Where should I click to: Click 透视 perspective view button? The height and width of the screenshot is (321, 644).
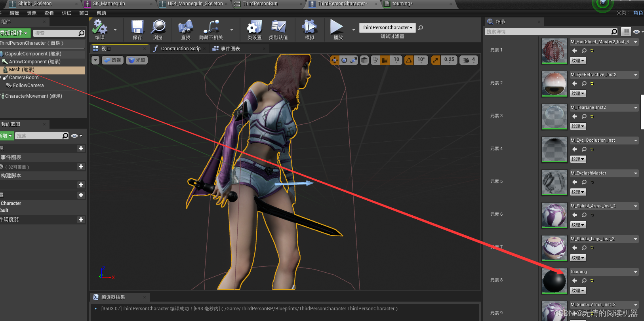[113, 60]
